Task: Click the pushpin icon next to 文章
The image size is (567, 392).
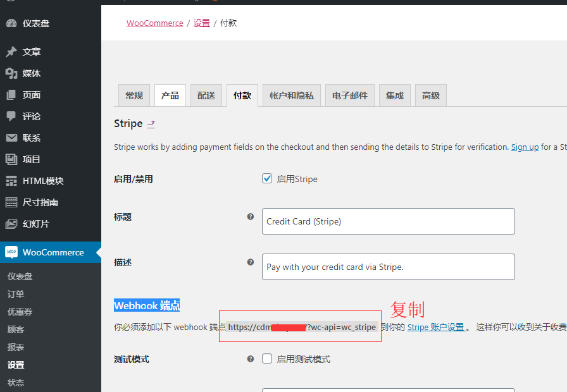Action: click(x=11, y=52)
